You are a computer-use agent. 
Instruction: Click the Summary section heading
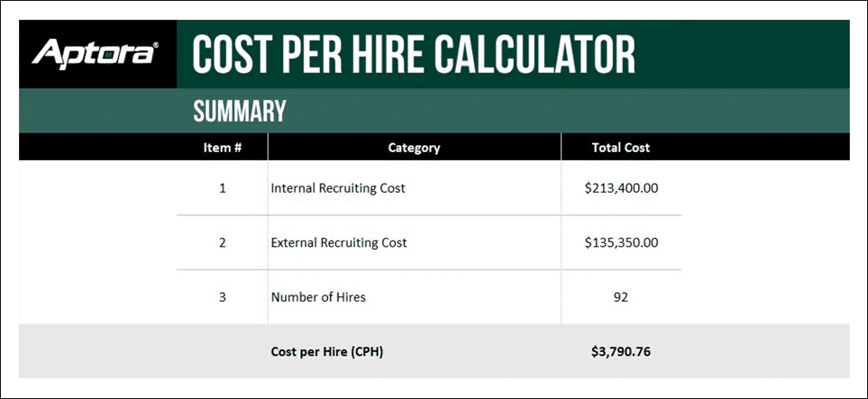coord(240,111)
